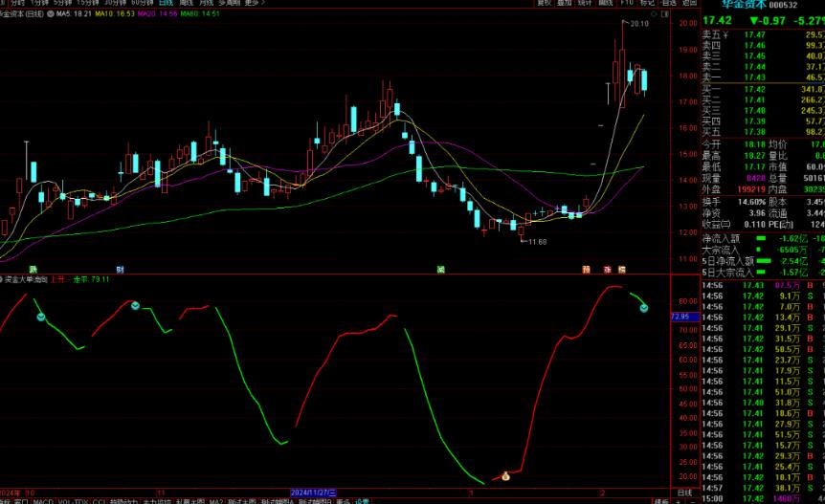Switch to 30分钟 period
Viewport: 825px width, 504px height.
coord(115,3)
